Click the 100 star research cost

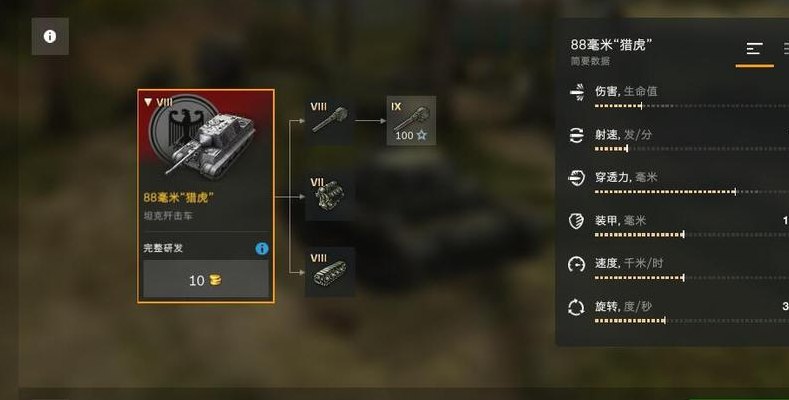[411, 135]
